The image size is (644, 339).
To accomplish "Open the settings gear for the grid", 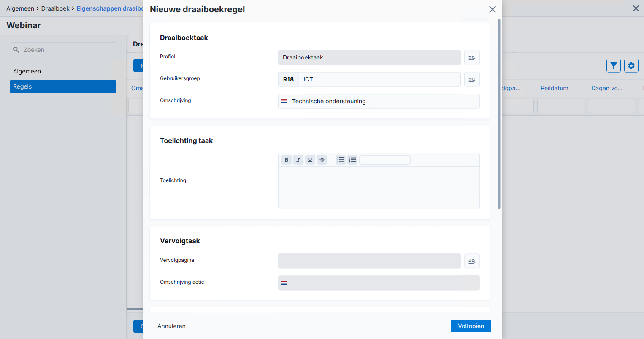I will 631,65.
